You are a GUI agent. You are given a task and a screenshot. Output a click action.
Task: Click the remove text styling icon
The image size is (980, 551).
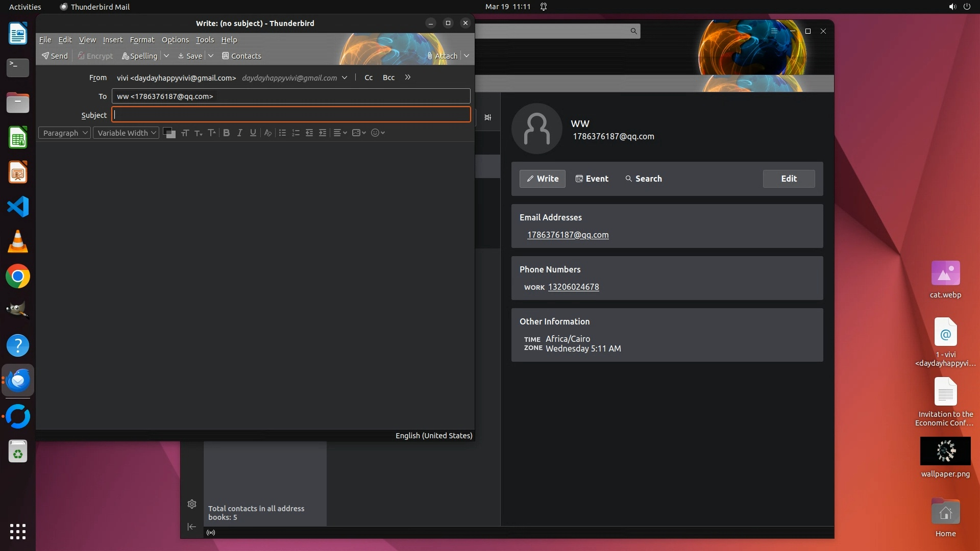tap(267, 133)
